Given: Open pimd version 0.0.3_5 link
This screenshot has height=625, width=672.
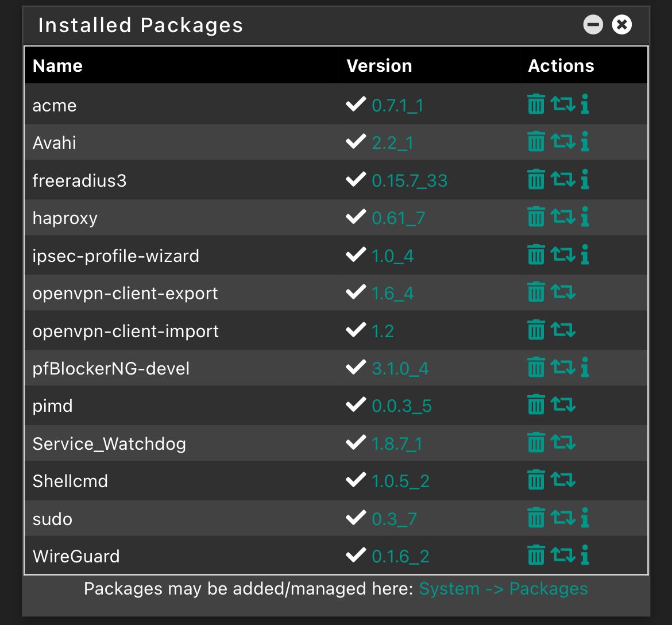Looking at the screenshot, I should point(401,406).
